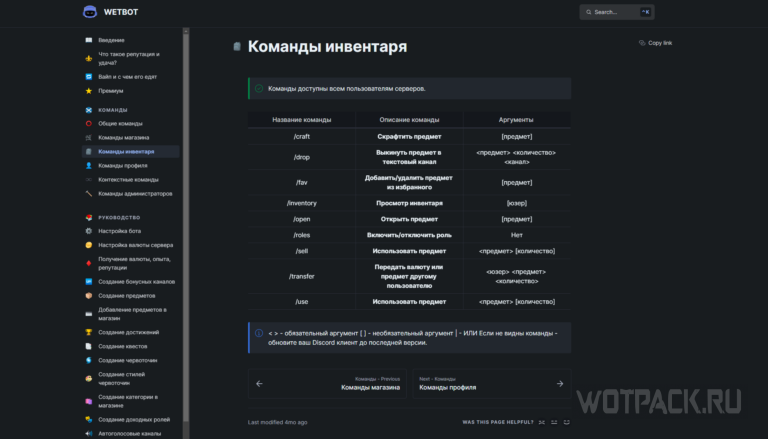
Task: Click the Введение book icon in sidebar
Action: click(x=89, y=39)
